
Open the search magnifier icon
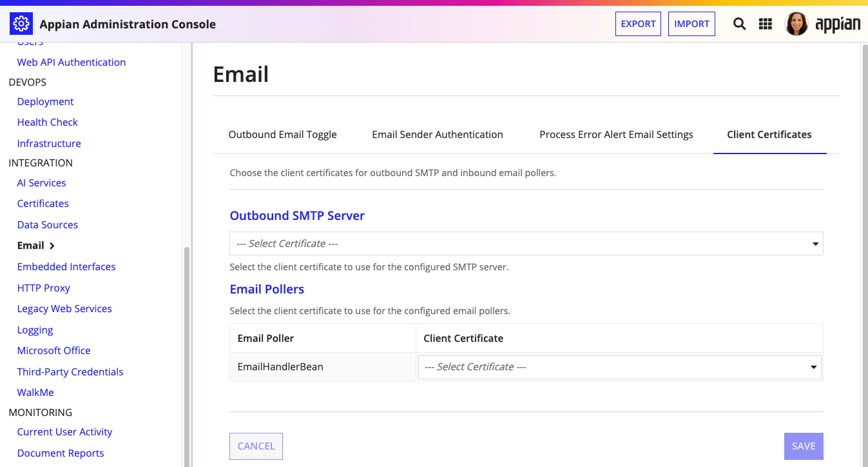point(740,24)
